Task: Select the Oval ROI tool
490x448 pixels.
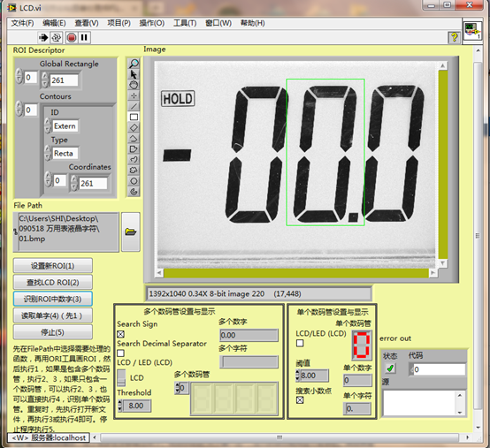Action: [134, 181]
